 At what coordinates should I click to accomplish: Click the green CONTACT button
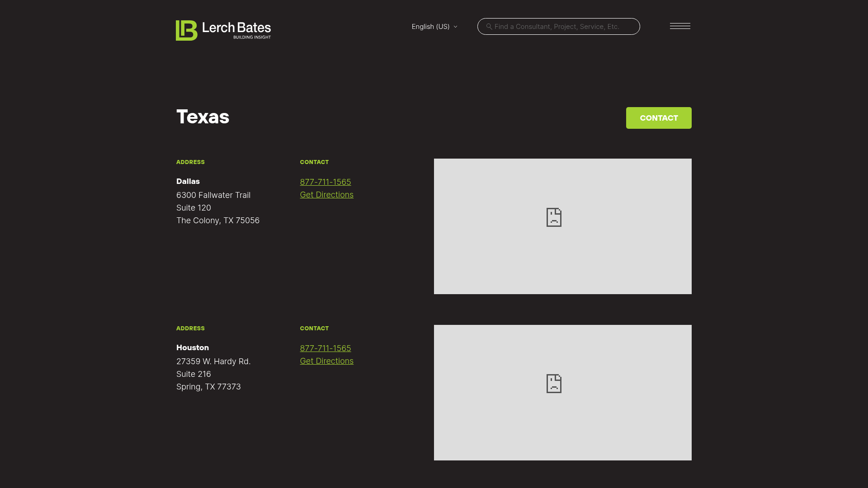tap(658, 117)
